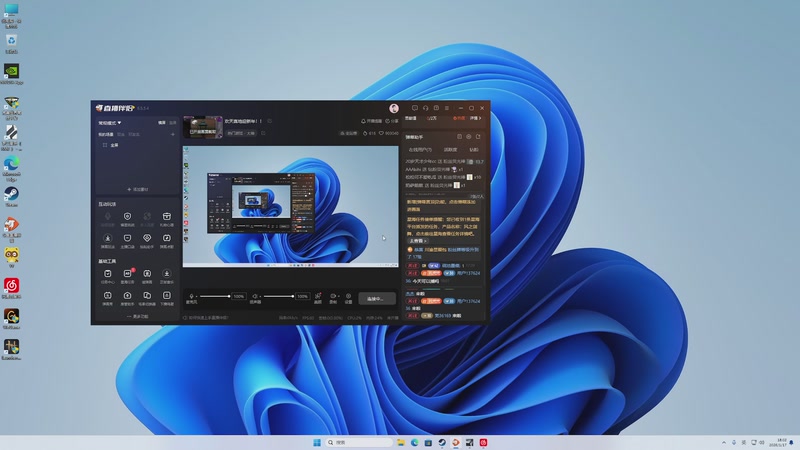Image resolution: width=800 pixels, height=450 pixels.
Task: Open Steam from the desktop icons
Action: pos(11,194)
